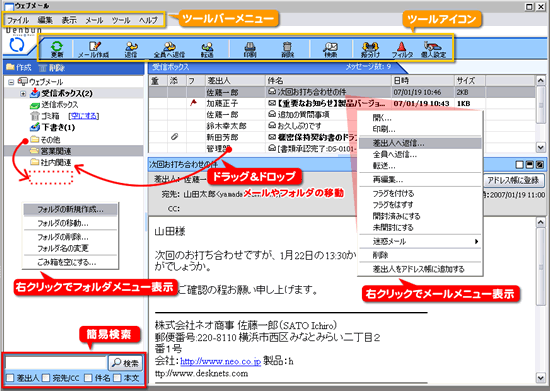Open the http://www.neo.co.jp link
The image size is (559, 391).
220,361
